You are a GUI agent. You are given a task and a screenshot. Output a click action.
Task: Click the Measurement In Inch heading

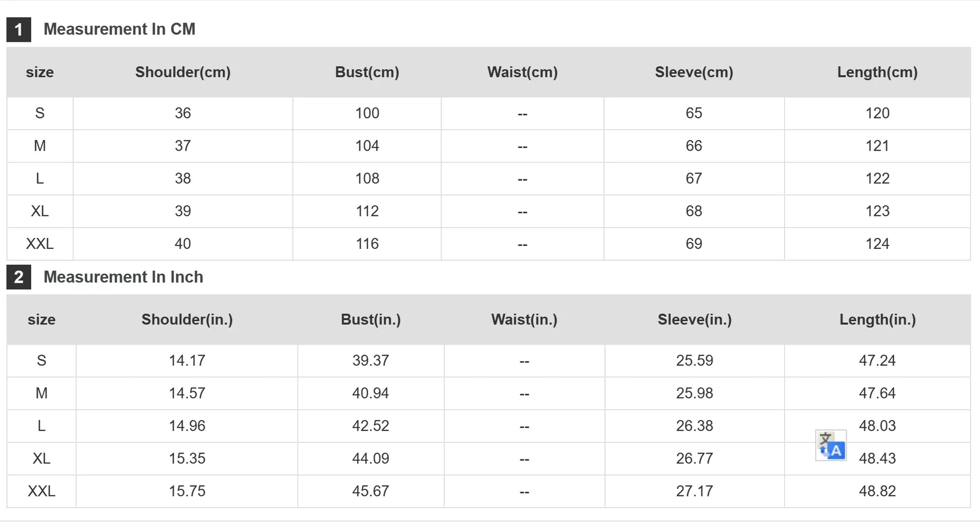[x=123, y=277]
